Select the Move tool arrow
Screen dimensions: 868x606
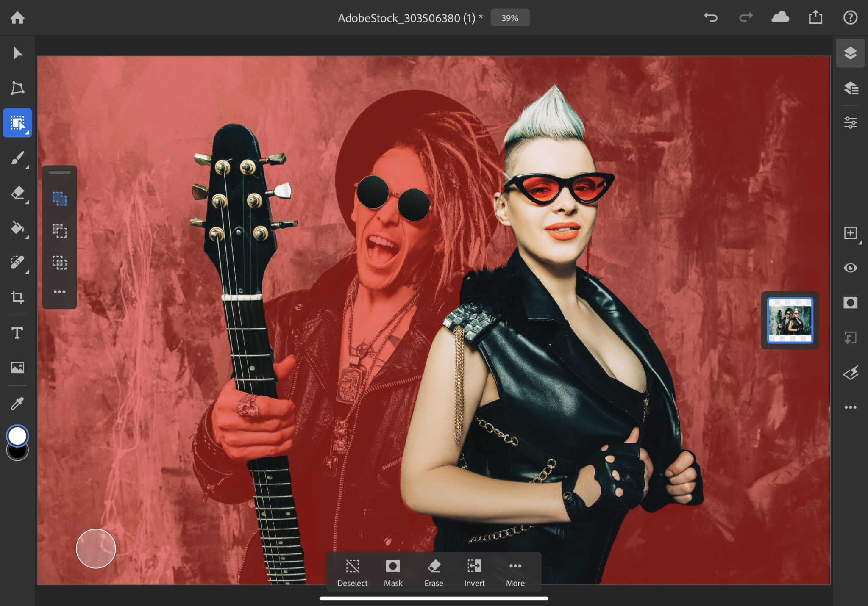(17, 53)
